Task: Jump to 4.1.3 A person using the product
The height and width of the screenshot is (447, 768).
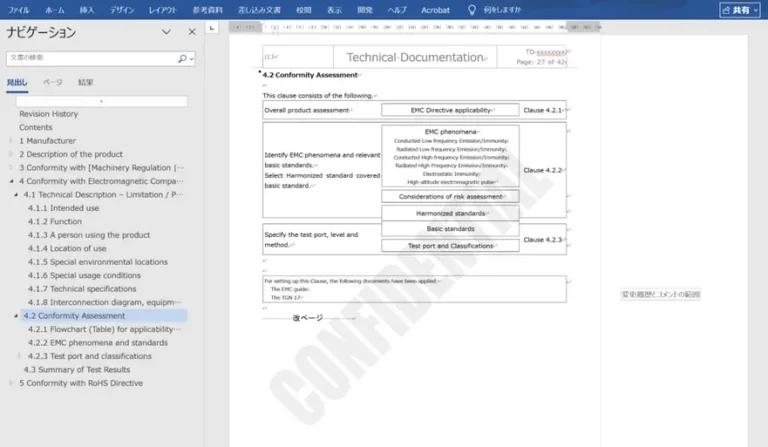Action: tap(89, 235)
